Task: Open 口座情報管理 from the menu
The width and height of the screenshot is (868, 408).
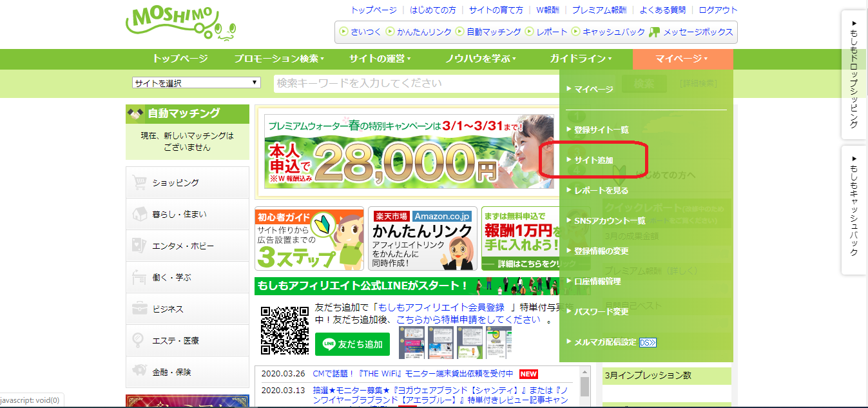Action: click(597, 281)
